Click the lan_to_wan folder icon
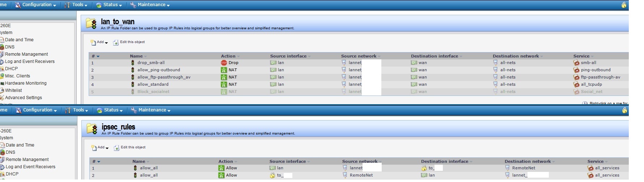This screenshot has height=182, width=644. tap(91, 24)
